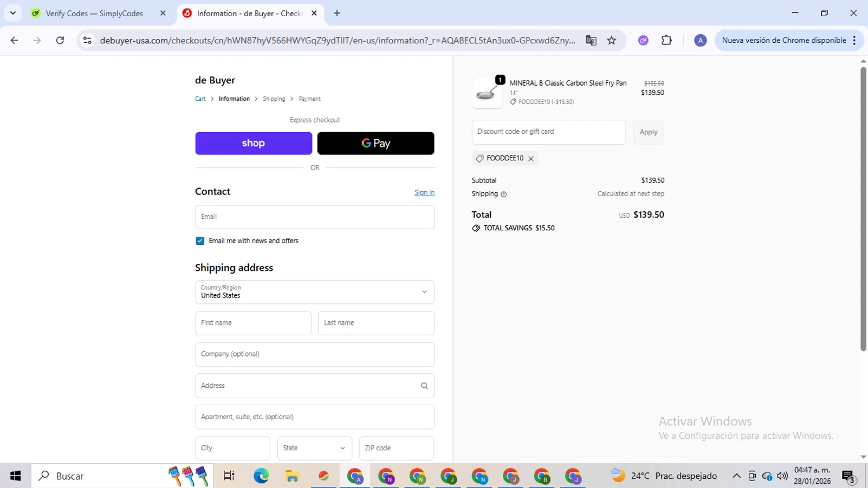Click the TOTAL SAVINGS $15.50 text
The image size is (868, 488).
(518, 228)
